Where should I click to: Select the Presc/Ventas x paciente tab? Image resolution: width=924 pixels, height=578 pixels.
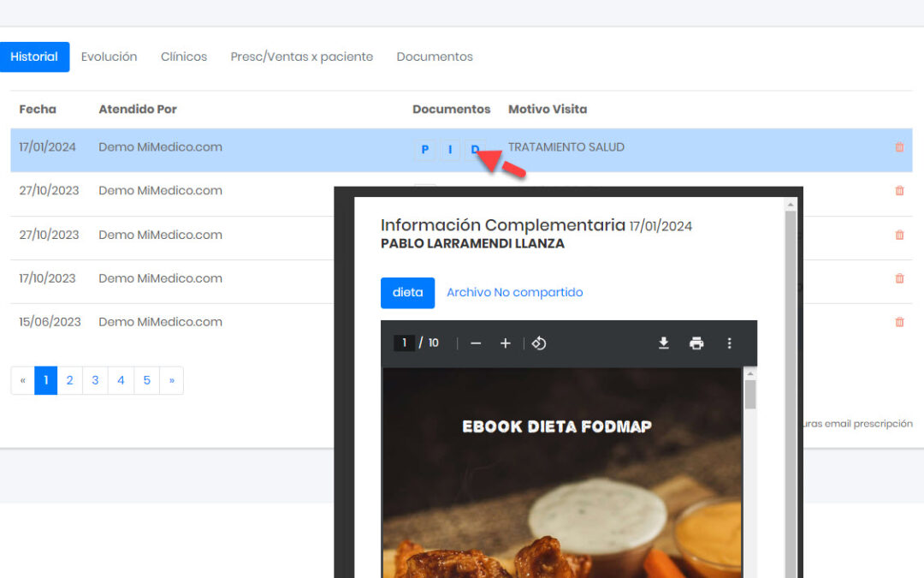(302, 57)
